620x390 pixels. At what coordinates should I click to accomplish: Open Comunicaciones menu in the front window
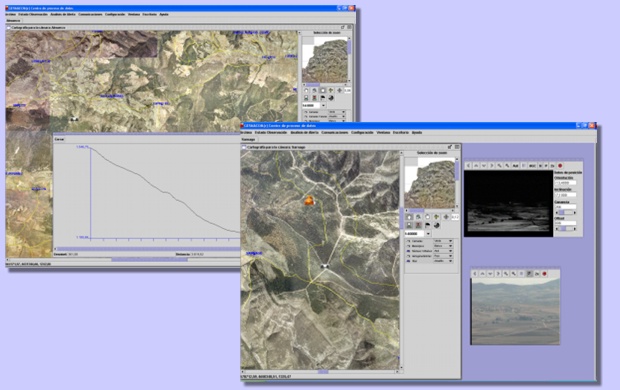click(x=335, y=133)
